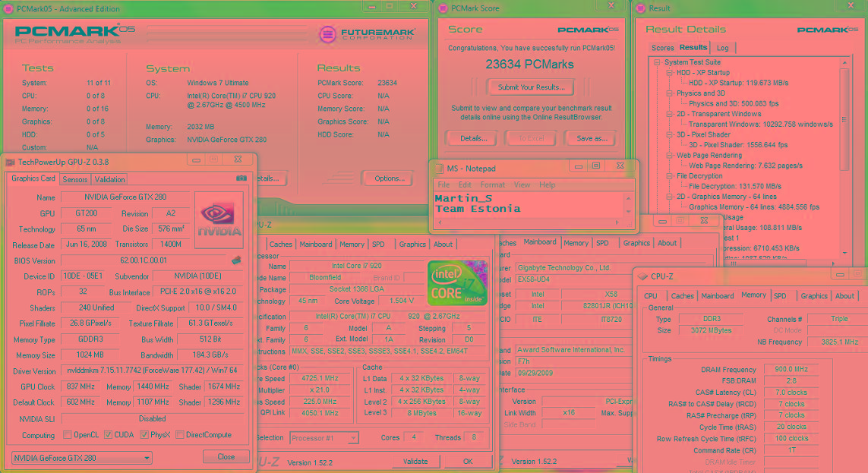Click the TechPowerUp GPU-Z title bar icon
868x473 pixels.
click(10, 162)
